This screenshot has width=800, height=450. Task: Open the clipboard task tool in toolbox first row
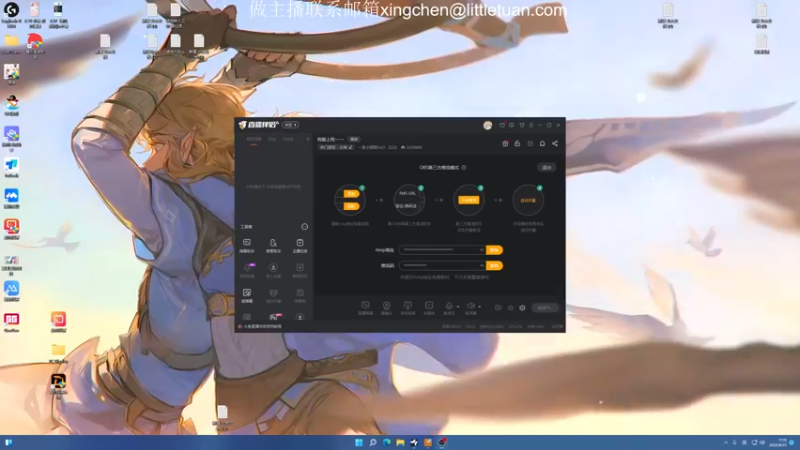tap(300, 245)
